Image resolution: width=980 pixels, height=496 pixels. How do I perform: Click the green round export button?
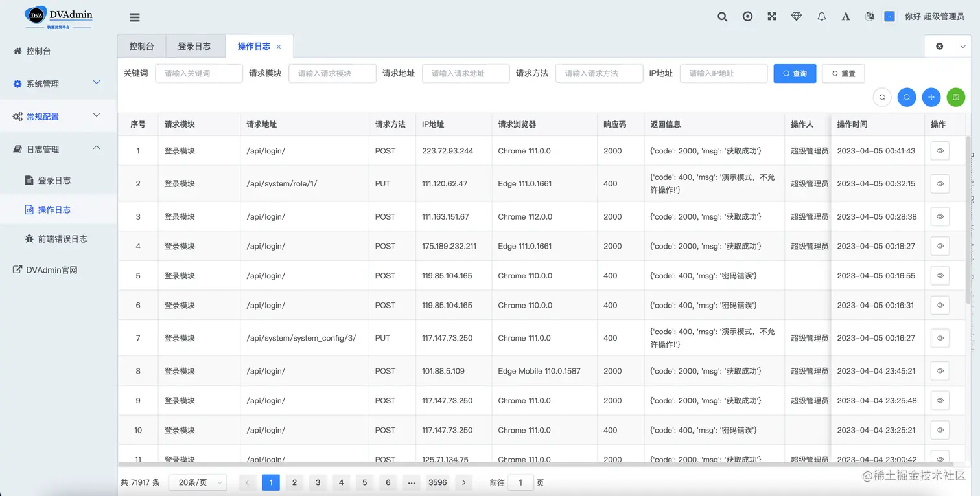956,97
